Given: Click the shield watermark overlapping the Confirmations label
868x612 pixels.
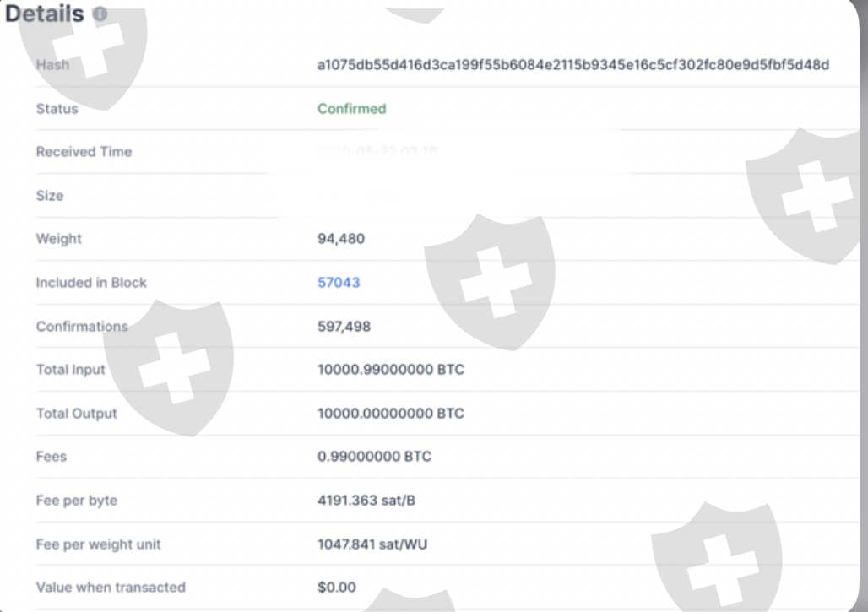Looking at the screenshot, I should point(168,365).
